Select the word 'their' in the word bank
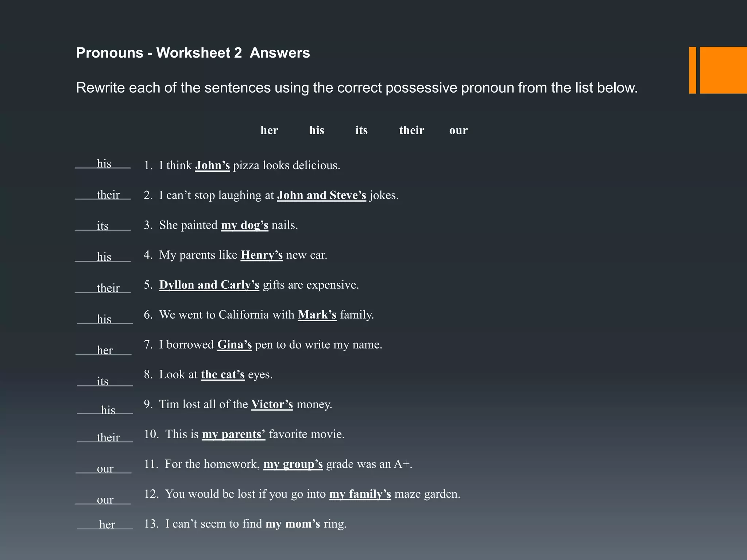 (x=411, y=130)
